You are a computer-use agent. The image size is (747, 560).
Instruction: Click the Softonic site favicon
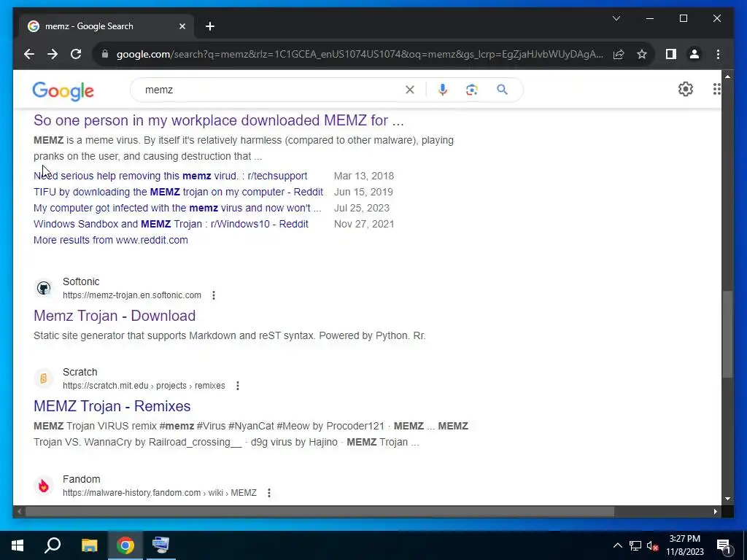(x=43, y=288)
